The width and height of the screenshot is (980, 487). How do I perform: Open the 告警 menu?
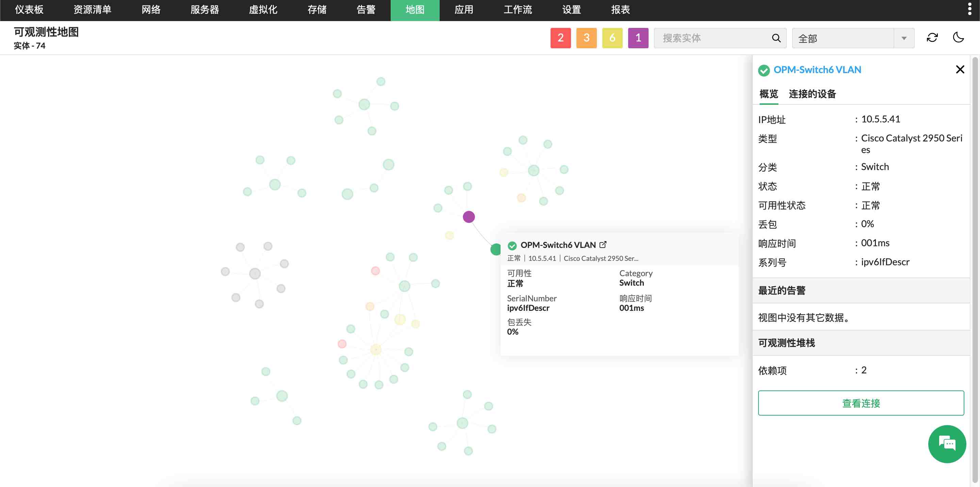(x=365, y=10)
